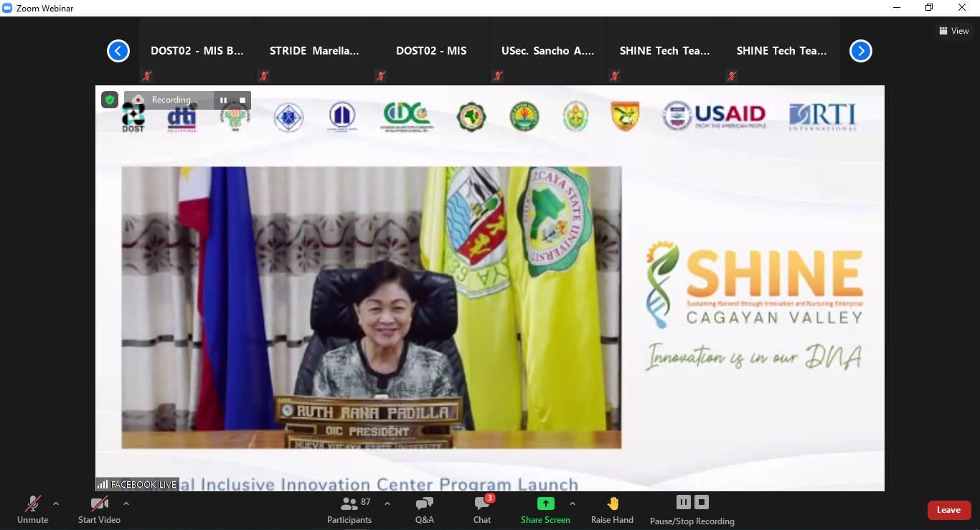The width and height of the screenshot is (980, 530).
Task: Select USec. Sancho A. panelist tile
Action: coord(548,51)
